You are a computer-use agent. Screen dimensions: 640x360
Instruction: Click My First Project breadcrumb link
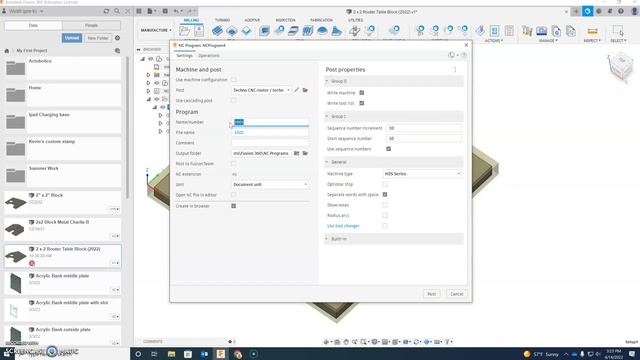point(32,51)
